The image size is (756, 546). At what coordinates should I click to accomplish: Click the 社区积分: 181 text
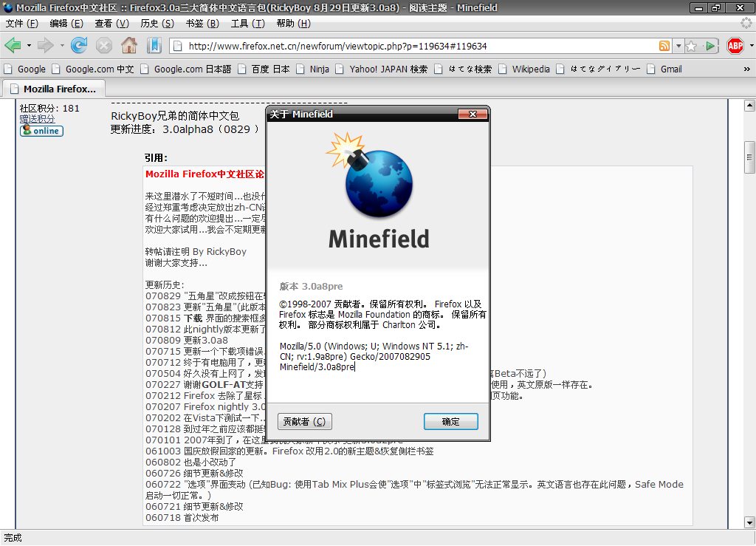click(49, 108)
